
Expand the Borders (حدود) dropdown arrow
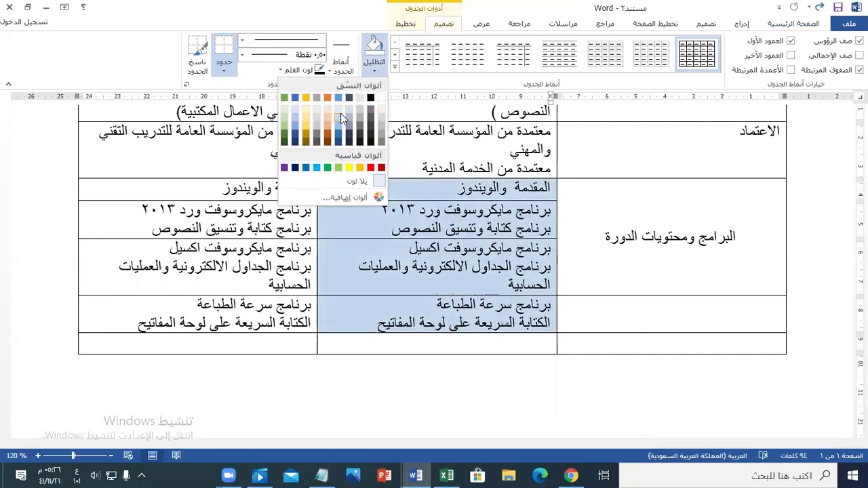(224, 70)
